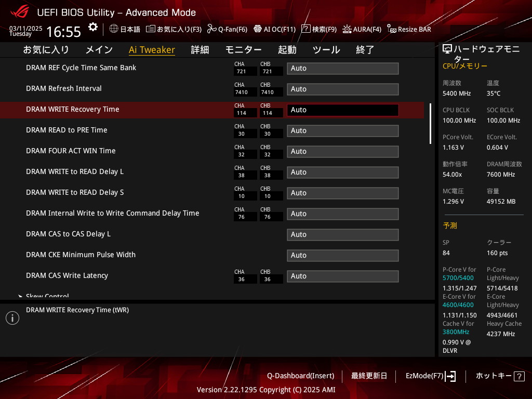Click the hotkey question mark icon
Viewport: 532px width, 399px height.
pos(519,376)
